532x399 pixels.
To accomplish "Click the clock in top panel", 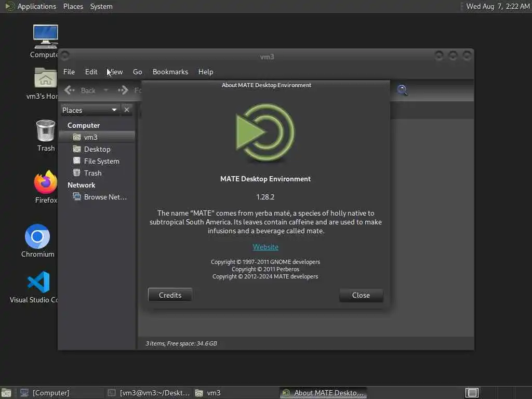I will 498,6.
